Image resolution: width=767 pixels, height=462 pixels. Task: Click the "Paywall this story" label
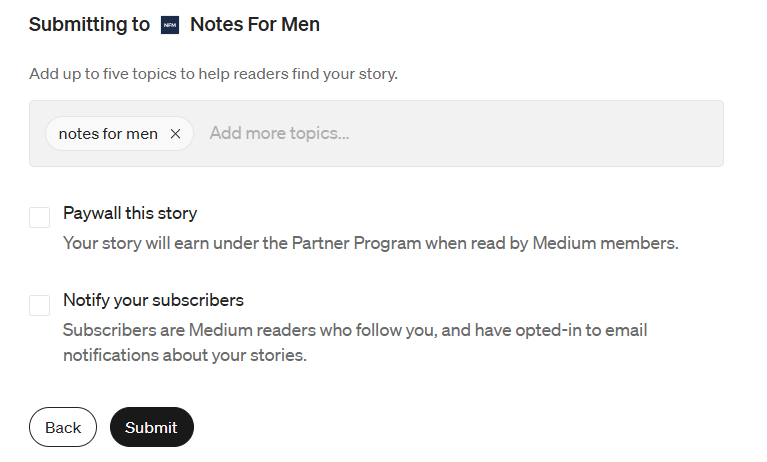[x=130, y=213]
